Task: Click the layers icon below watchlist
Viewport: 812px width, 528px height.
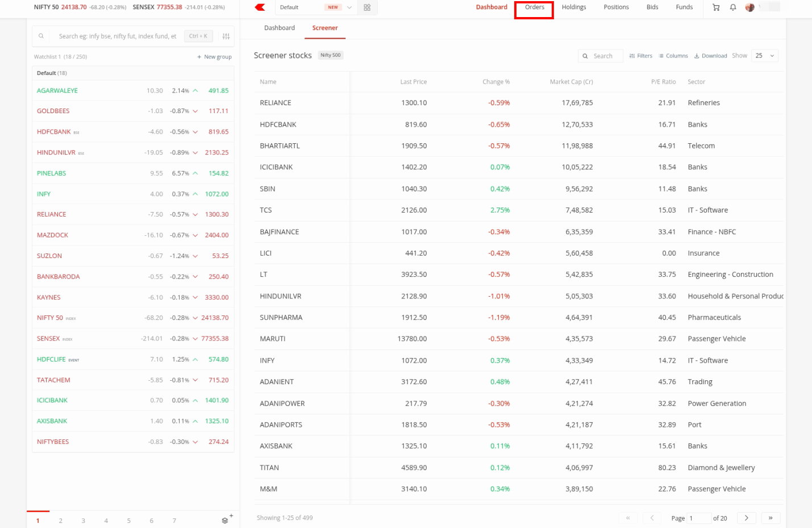Action: point(226,520)
